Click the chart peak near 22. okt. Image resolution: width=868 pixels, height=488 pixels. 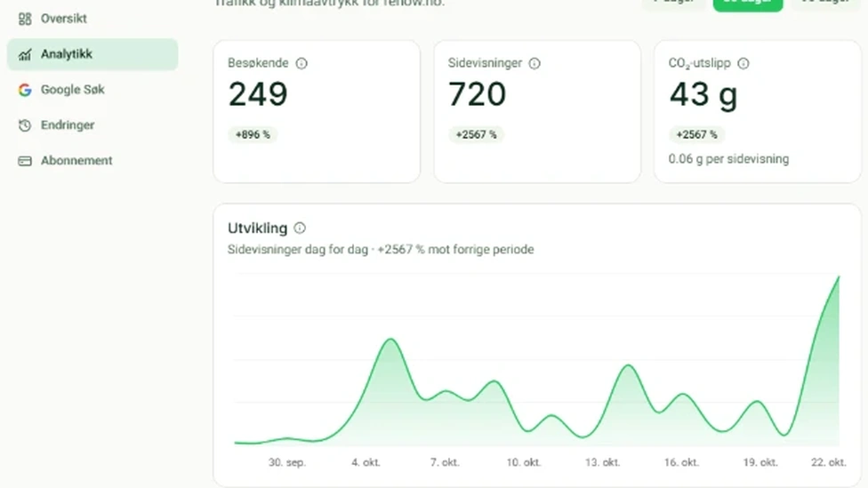(839, 276)
